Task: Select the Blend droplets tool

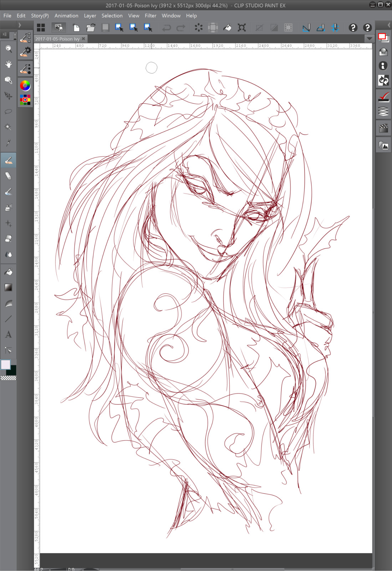Action: point(9,254)
